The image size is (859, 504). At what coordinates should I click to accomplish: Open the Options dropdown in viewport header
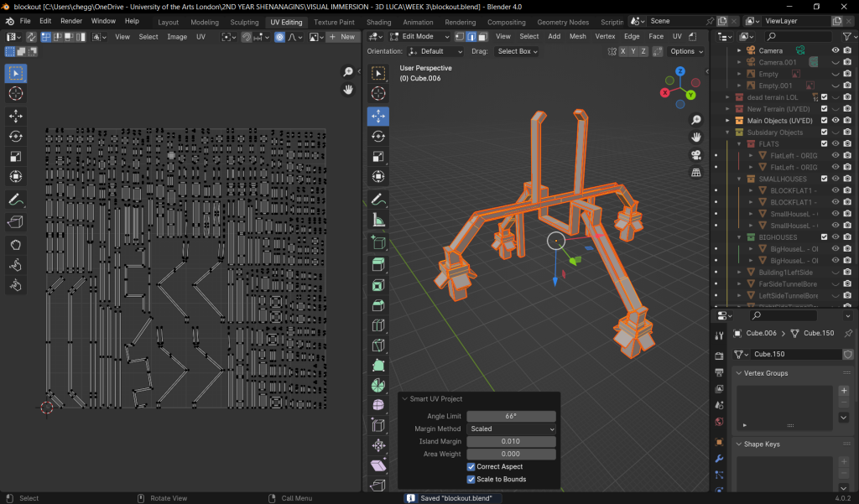click(686, 51)
